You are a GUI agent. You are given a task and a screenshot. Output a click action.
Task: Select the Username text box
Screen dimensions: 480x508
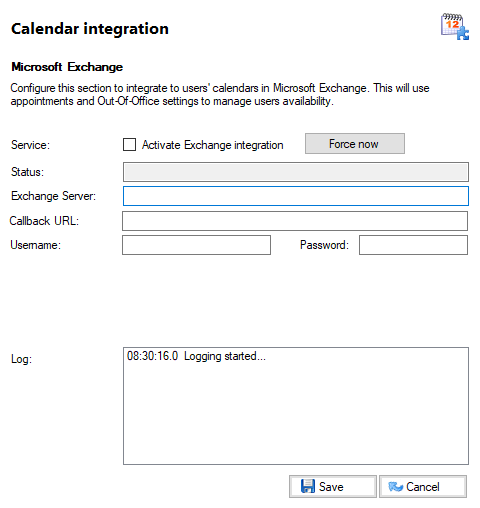(196, 245)
